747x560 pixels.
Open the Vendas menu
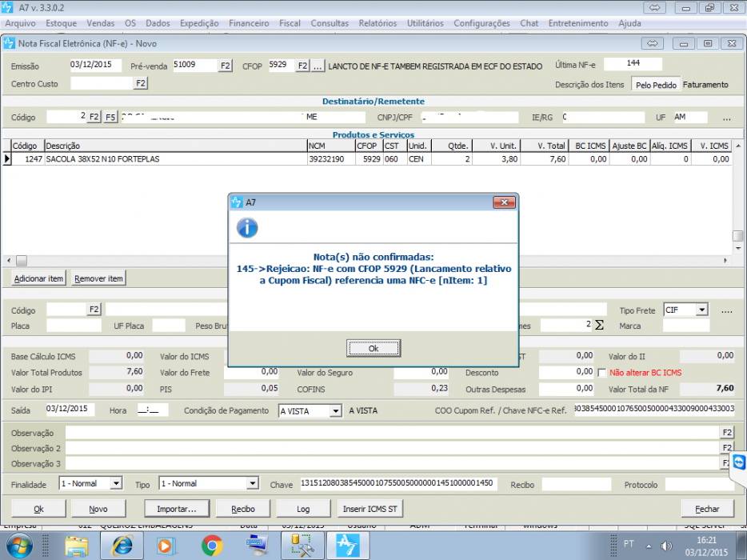pyautogui.click(x=100, y=23)
